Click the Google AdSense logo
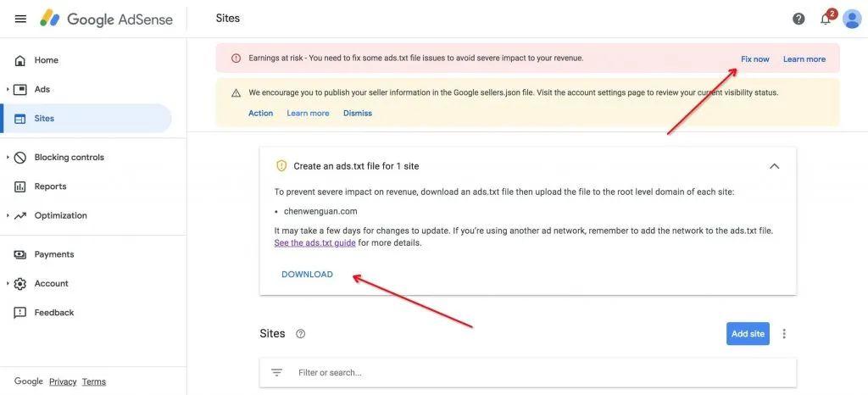This screenshot has width=868, height=395. (106, 19)
